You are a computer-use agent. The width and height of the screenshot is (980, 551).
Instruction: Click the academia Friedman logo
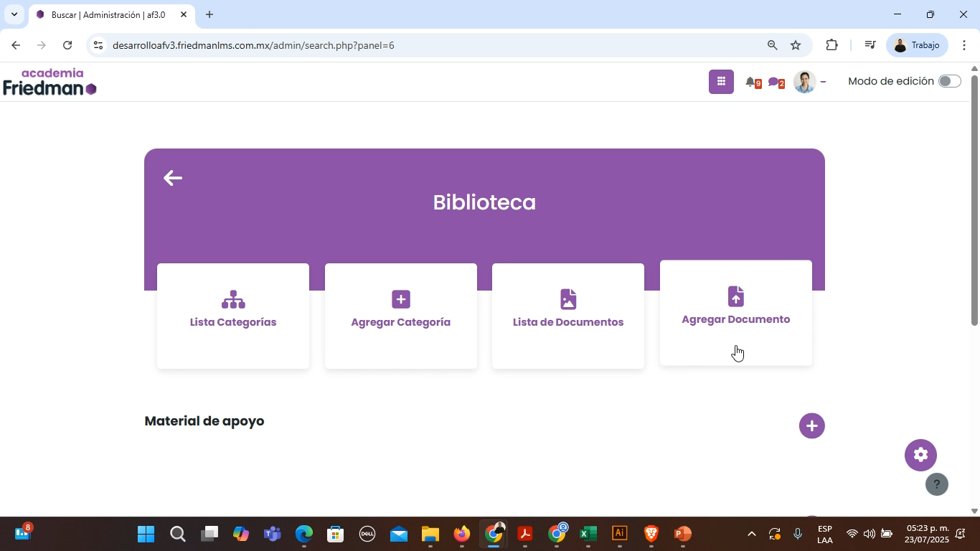coord(50,82)
